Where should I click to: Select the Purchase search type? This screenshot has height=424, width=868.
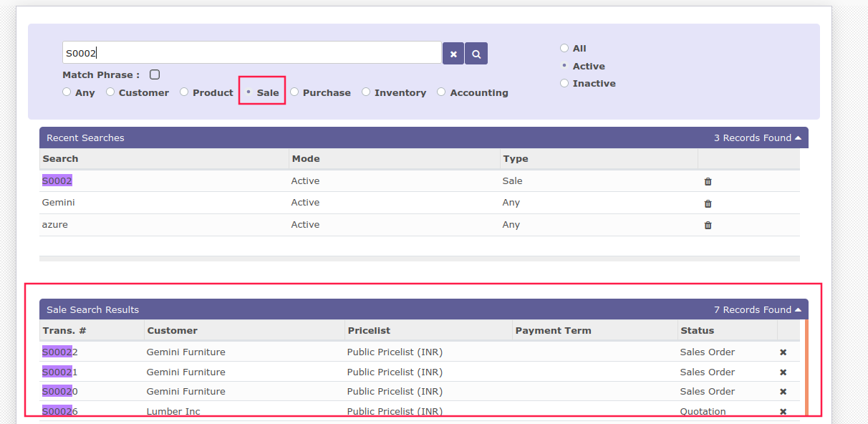click(294, 92)
